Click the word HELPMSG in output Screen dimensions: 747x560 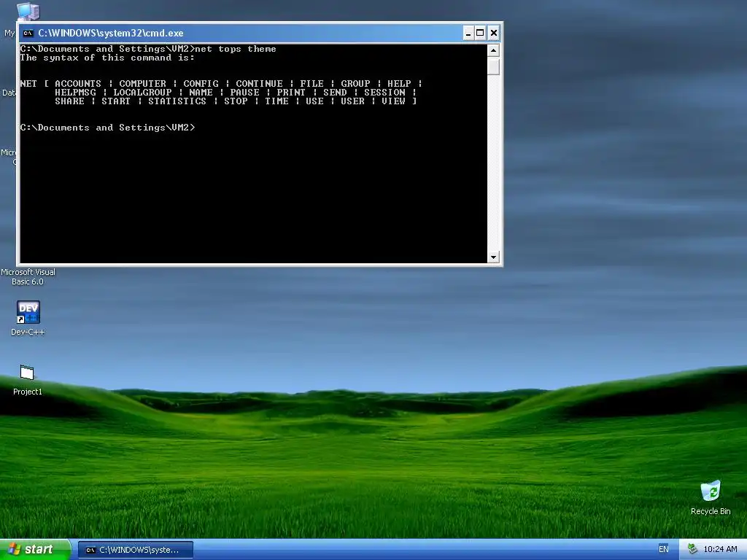pos(75,93)
